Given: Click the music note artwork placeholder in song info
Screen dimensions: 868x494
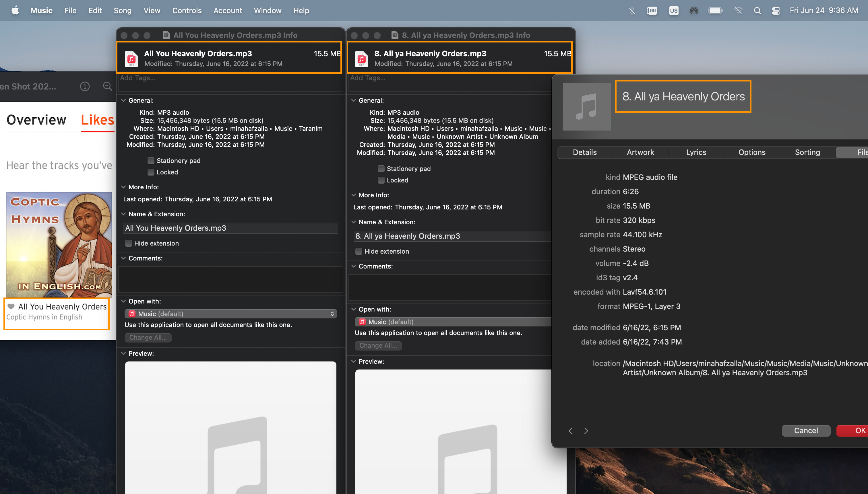Looking at the screenshot, I should pos(587,106).
